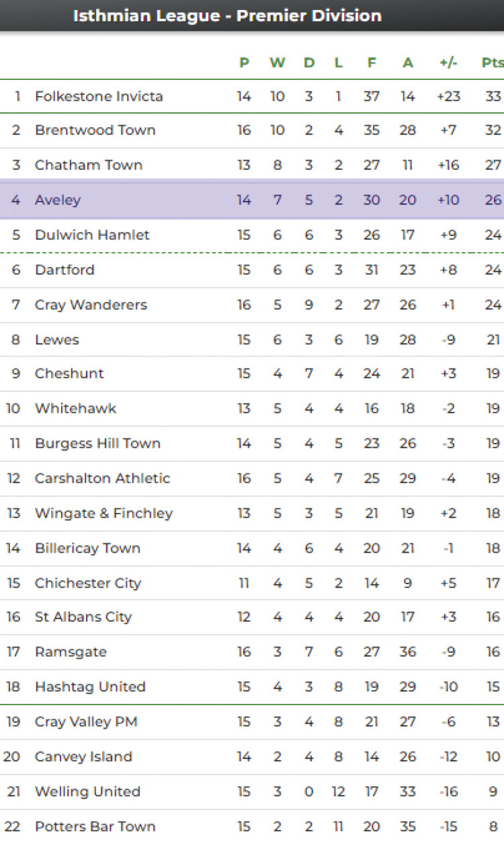
Task: Click the Pts column header
Action: pos(492,63)
